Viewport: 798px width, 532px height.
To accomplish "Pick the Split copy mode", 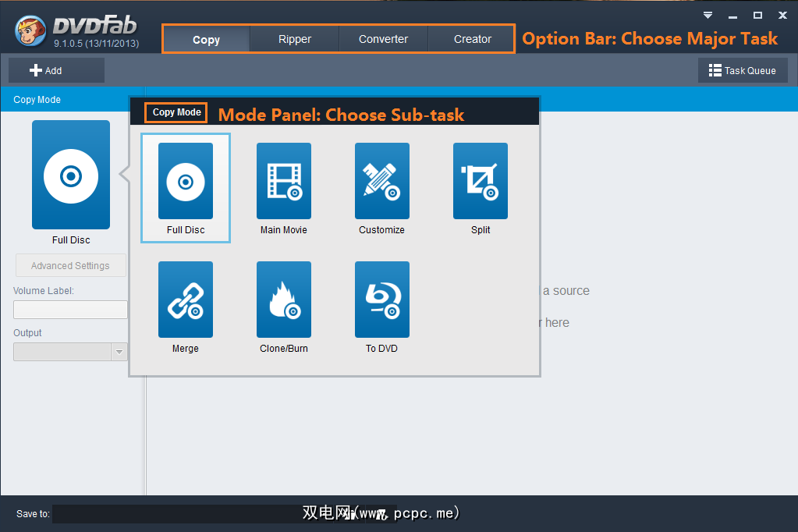I will pyautogui.click(x=480, y=188).
